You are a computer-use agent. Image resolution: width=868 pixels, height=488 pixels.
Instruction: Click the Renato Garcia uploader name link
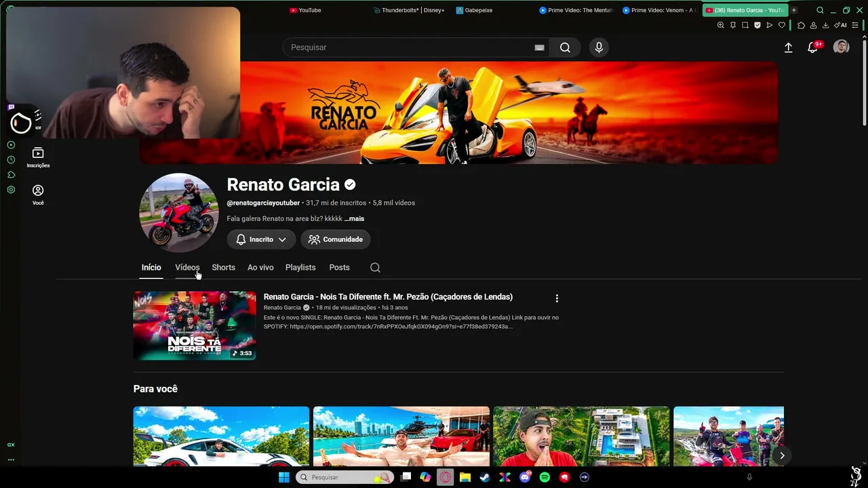tap(282, 308)
